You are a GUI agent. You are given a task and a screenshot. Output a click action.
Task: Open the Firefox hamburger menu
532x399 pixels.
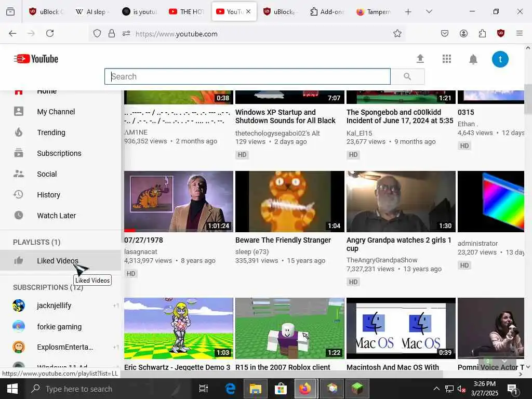[520, 33]
